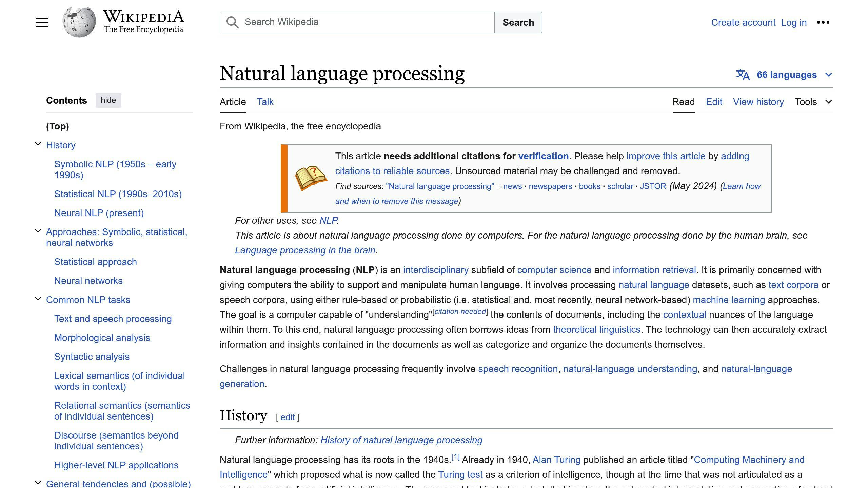The height and width of the screenshot is (488, 868).
Task: Open Syntactic analysis contents entry
Action: click(92, 357)
